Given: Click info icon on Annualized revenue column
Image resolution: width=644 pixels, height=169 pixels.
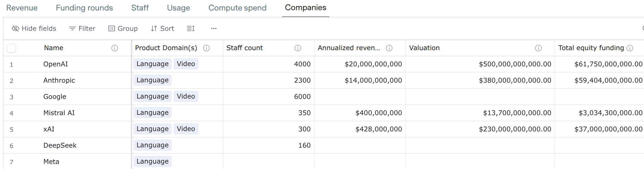Looking at the screenshot, I should point(389,48).
